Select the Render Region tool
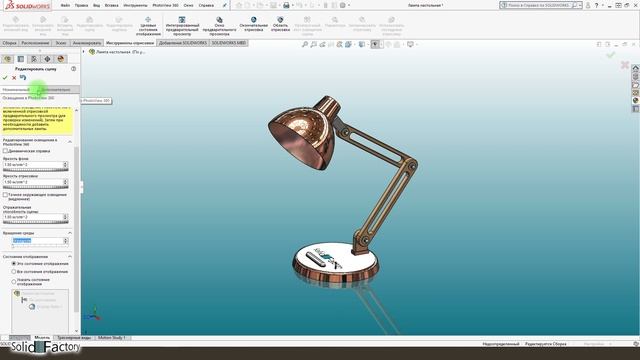This screenshot has height=360, width=640. 280,24
